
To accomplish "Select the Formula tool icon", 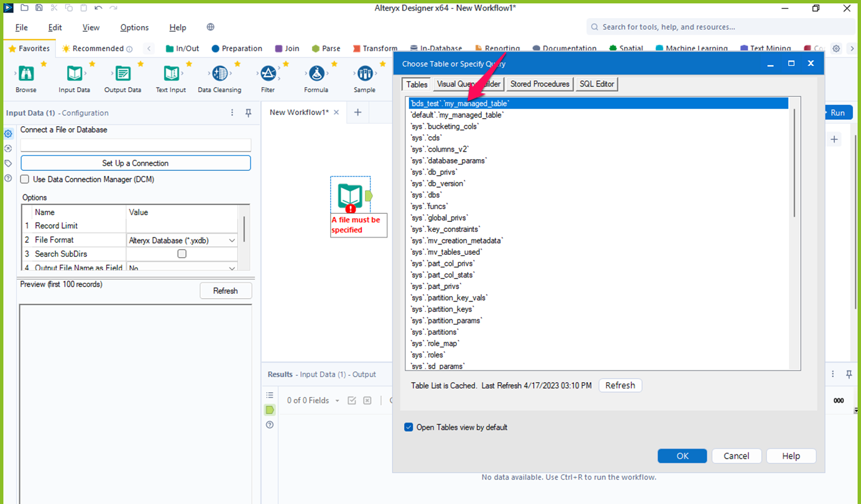I will pyautogui.click(x=316, y=74).
